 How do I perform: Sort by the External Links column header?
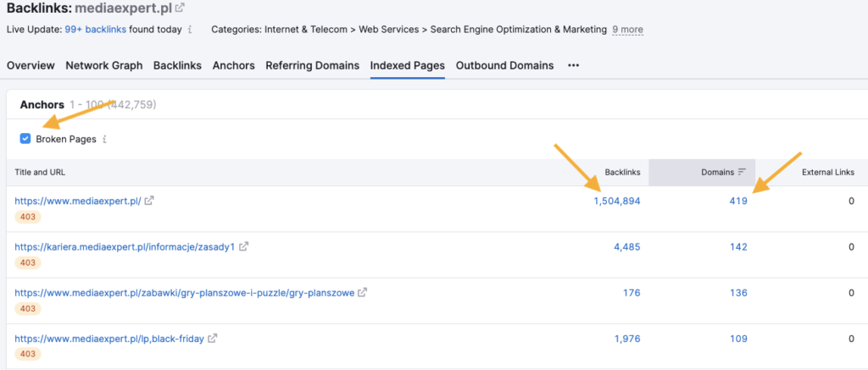827,173
